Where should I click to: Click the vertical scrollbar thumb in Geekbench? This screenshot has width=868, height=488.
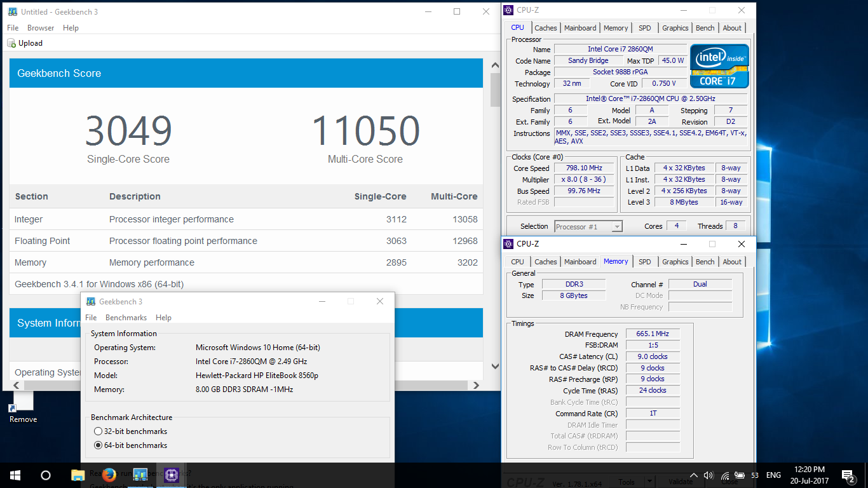[x=496, y=90]
